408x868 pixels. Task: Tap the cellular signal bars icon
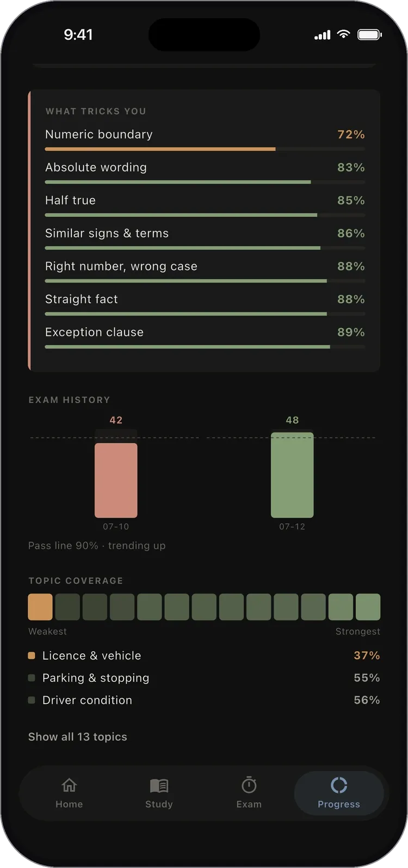[x=323, y=35]
